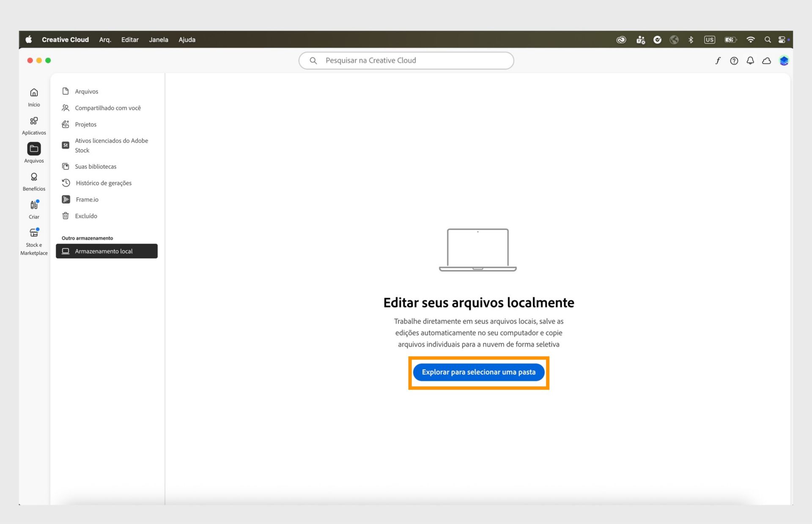Viewport: 812px width, 524px height.
Task: Open the Aplicativos section
Action: coord(34,126)
